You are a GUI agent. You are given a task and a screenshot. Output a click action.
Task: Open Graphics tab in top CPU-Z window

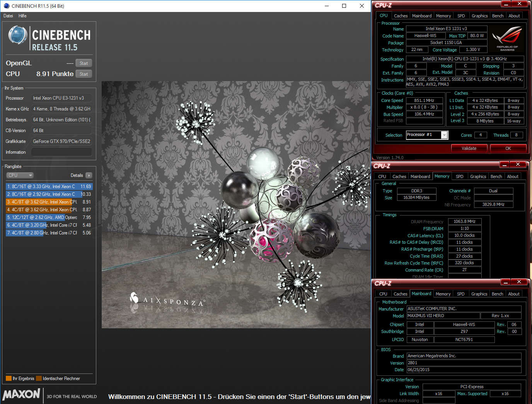(x=479, y=16)
